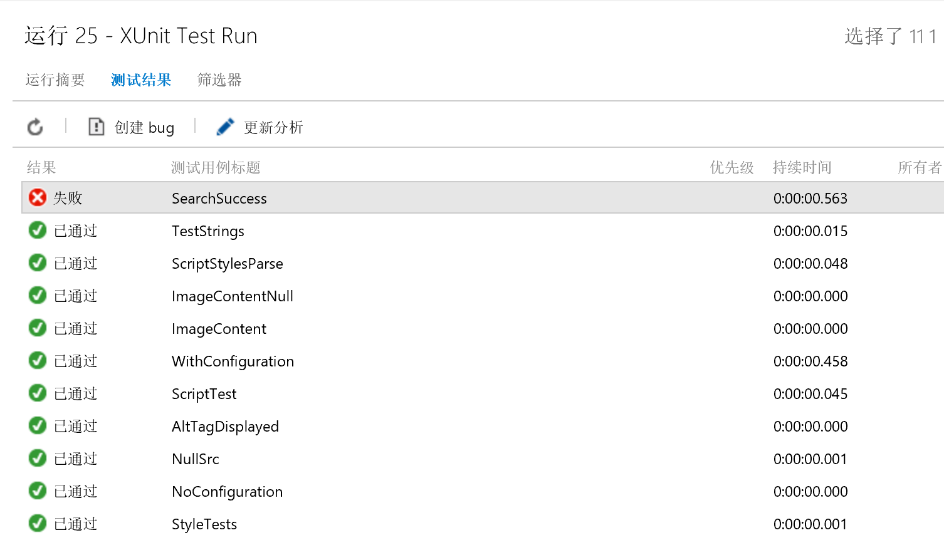Select the StyleTests test title
The image size is (944, 560).
point(204,524)
